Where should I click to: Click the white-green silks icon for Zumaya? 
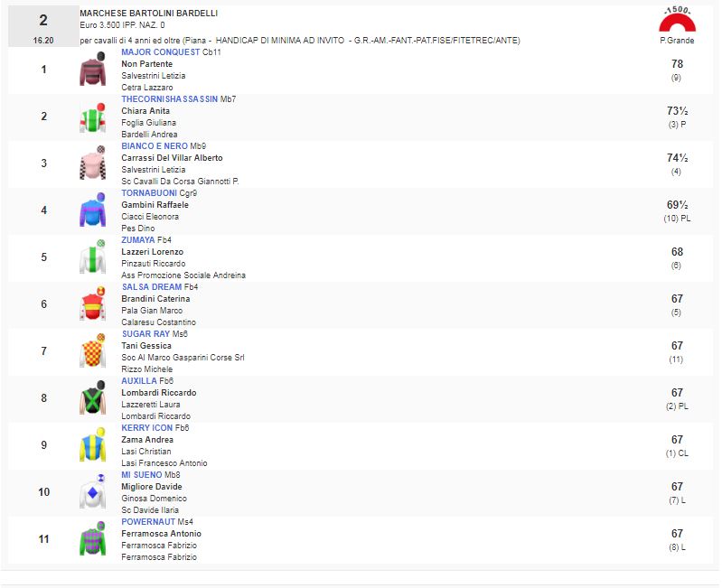tap(92, 258)
